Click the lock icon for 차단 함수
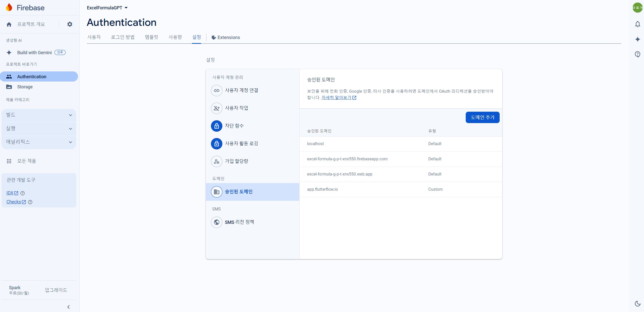The height and width of the screenshot is (312, 644). pyautogui.click(x=217, y=126)
